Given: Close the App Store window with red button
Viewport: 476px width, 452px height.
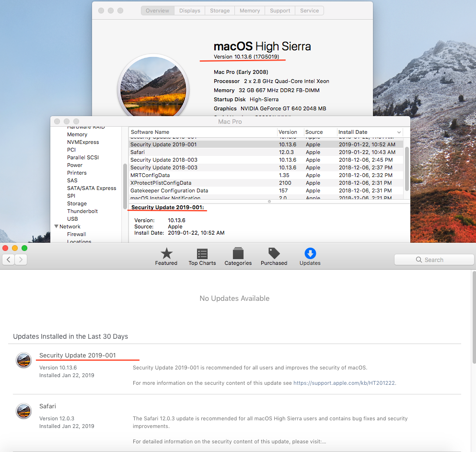Looking at the screenshot, I should tap(5, 248).
